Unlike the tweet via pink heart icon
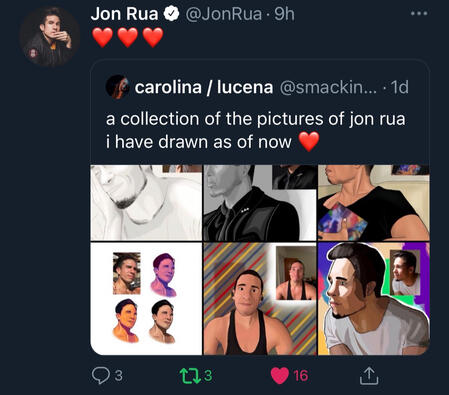The image size is (449, 395). tap(279, 375)
